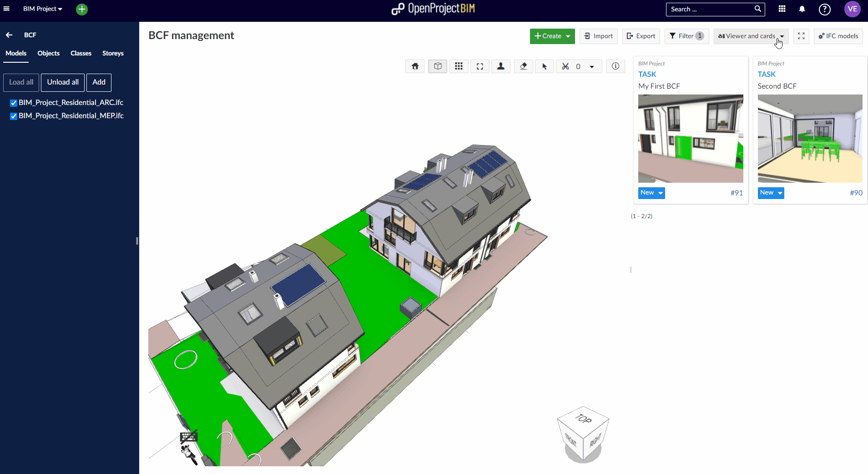
Task: Open the section planes dropdown arrow
Action: (x=592, y=67)
